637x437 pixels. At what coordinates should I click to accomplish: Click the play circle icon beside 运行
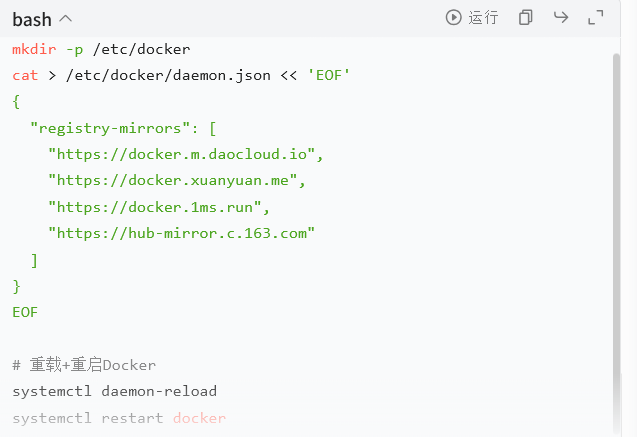pyautogui.click(x=453, y=17)
